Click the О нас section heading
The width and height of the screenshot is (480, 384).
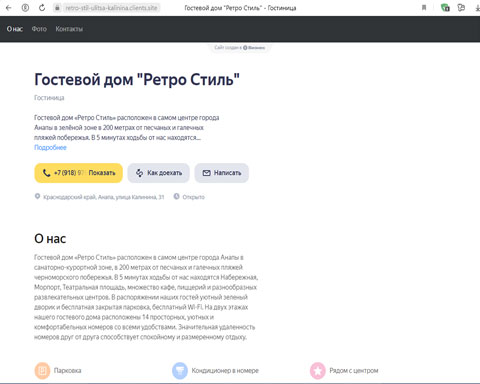[50, 239]
